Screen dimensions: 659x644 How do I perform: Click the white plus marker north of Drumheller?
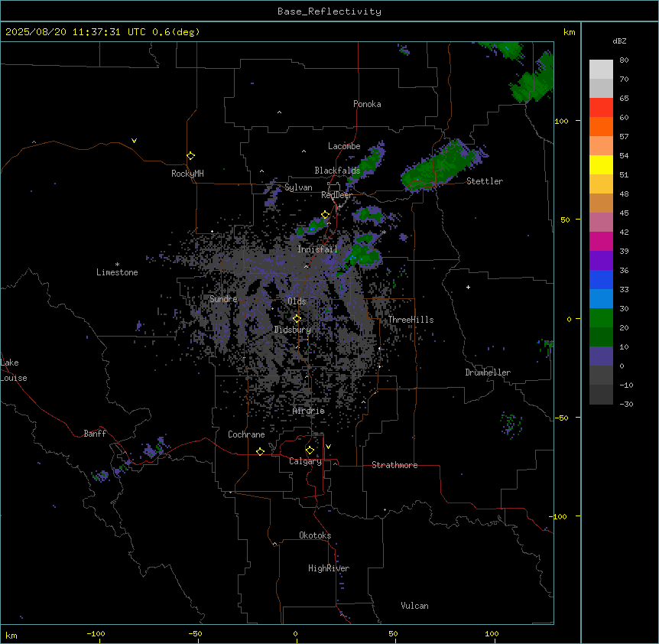pos(468,287)
